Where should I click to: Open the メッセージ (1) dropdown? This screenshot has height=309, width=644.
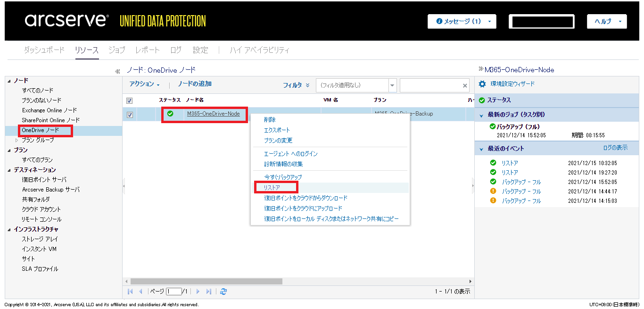[x=462, y=21]
